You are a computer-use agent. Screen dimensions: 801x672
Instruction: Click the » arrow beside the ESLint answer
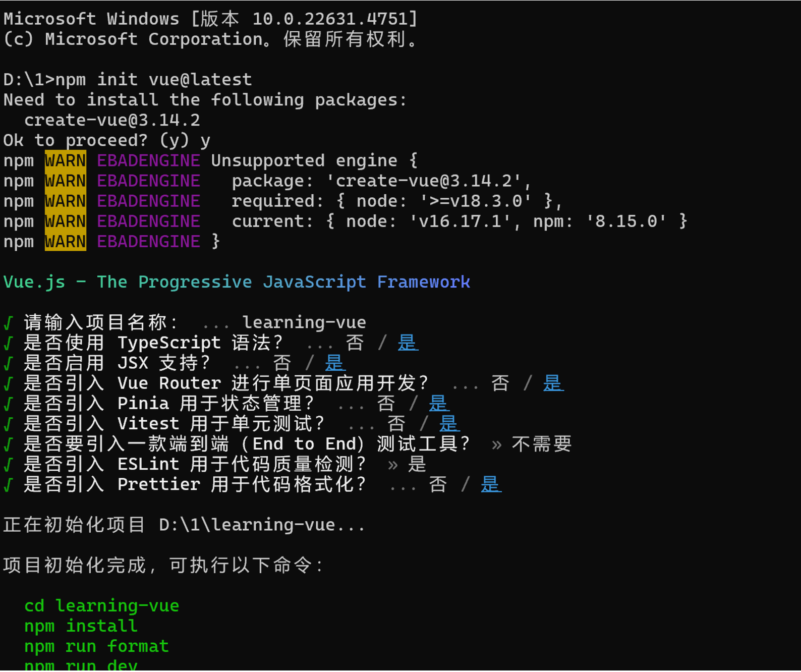click(392, 465)
